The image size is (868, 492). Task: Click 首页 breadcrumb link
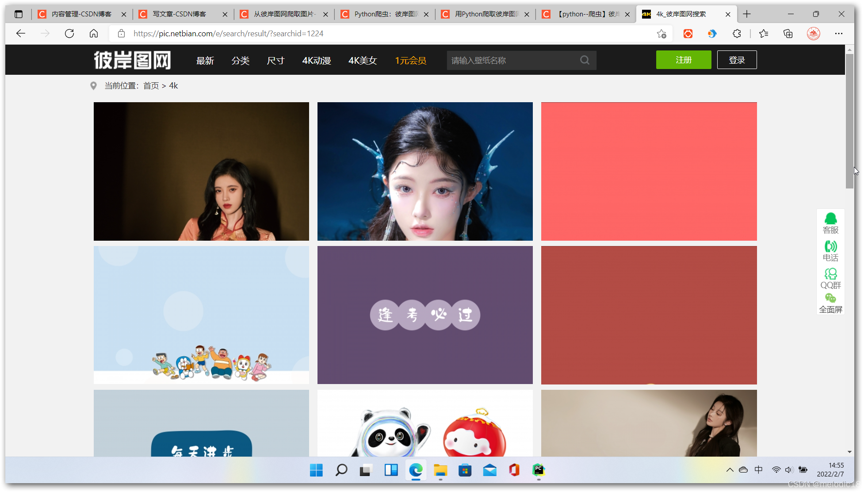[151, 86]
